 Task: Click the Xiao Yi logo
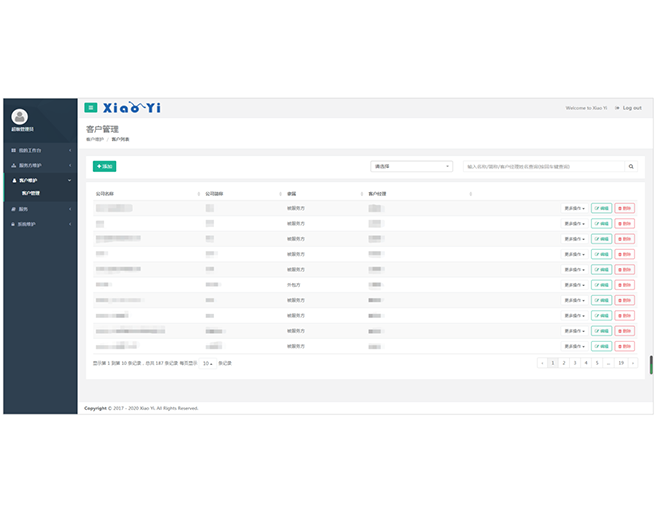[x=132, y=108]
